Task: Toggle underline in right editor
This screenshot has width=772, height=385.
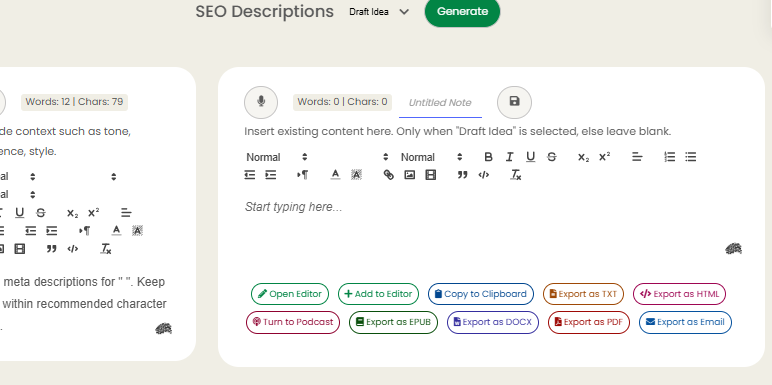Action: coord(530,157)
